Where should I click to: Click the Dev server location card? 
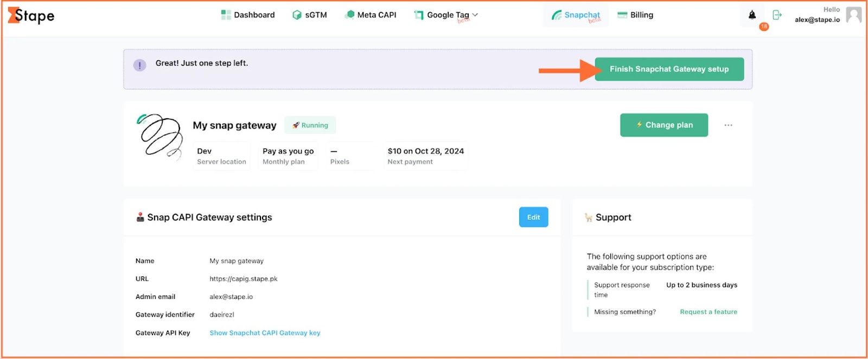coord(222,156)
